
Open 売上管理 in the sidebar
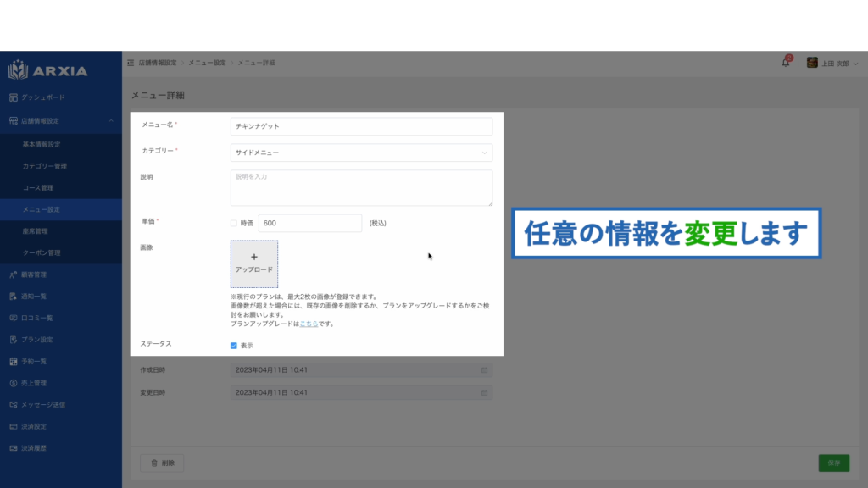[34, 383]
